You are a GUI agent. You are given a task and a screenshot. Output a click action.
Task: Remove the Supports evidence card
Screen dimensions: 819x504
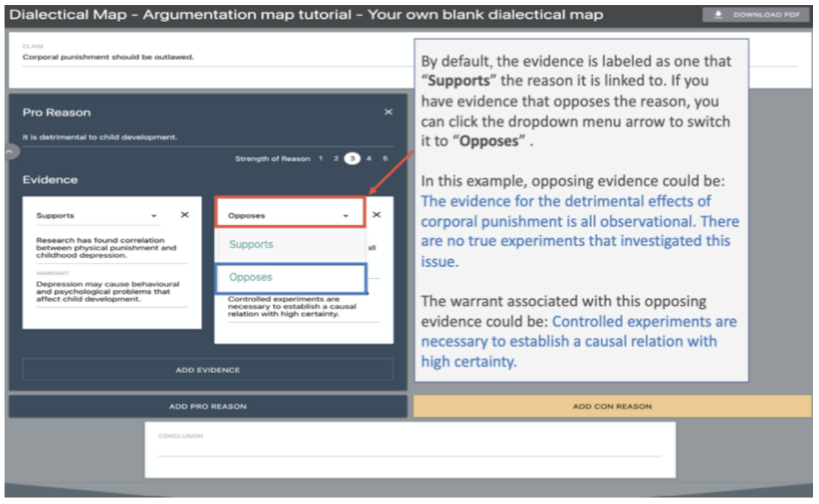tap(185, 214)
